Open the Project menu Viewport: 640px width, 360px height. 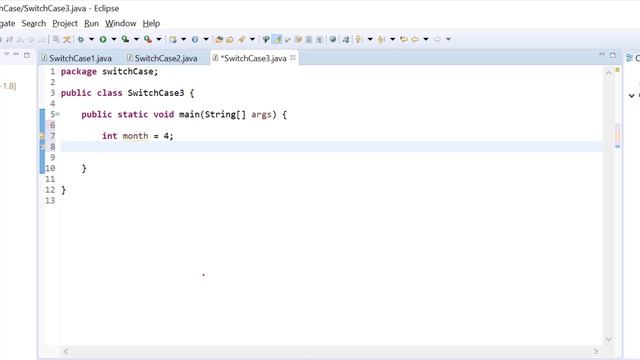coord(65,23)
